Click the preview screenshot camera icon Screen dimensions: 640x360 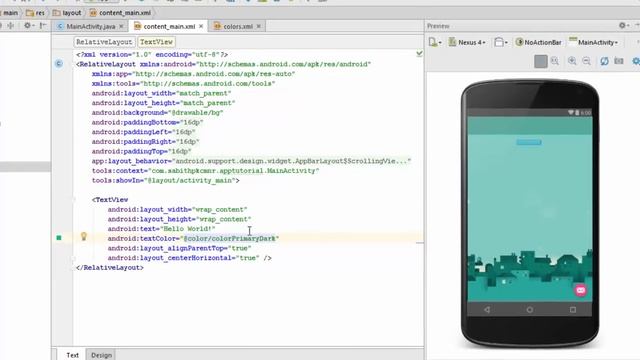[619, 61]
